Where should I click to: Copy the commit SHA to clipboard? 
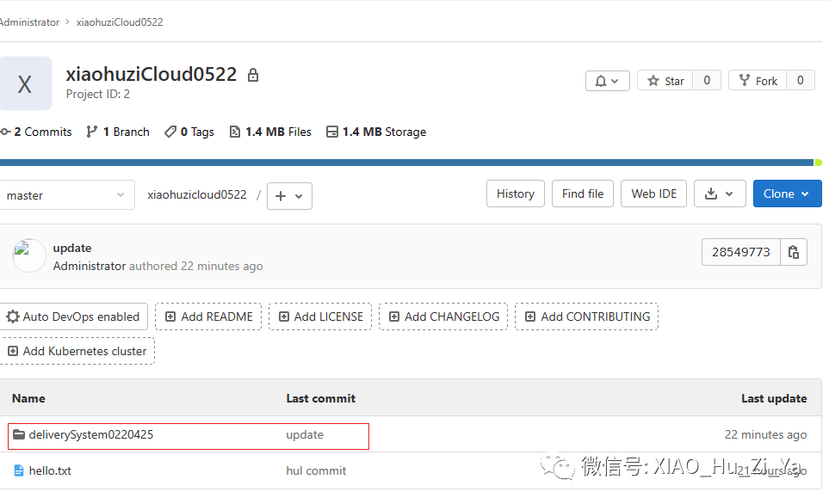(x=794, y=252)
